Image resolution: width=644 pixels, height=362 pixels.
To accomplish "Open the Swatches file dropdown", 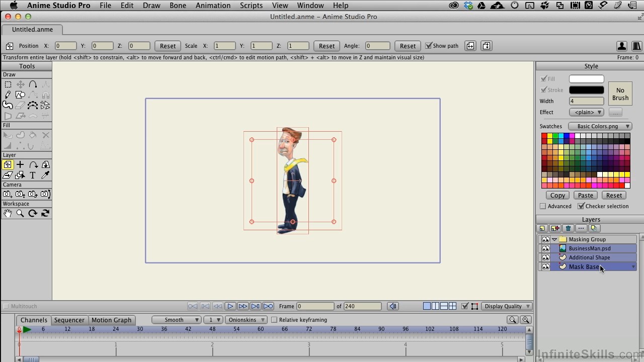I will coord(600,126).
